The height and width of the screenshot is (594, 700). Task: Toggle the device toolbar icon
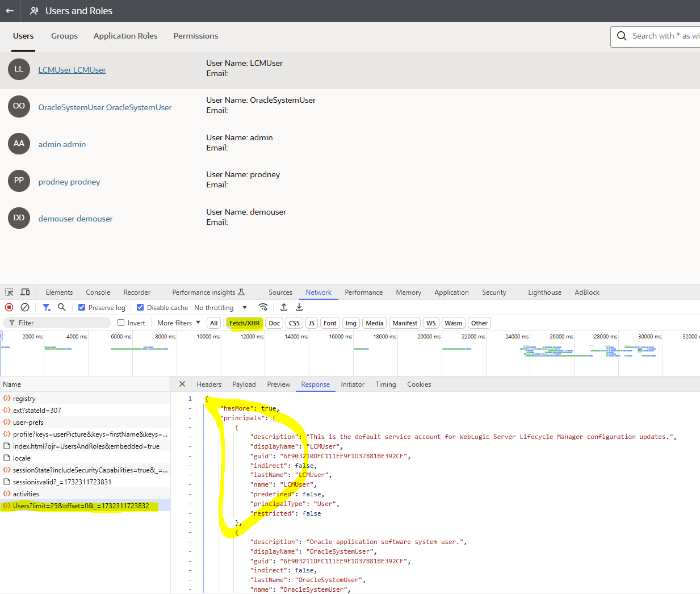[x=25, y=292]
